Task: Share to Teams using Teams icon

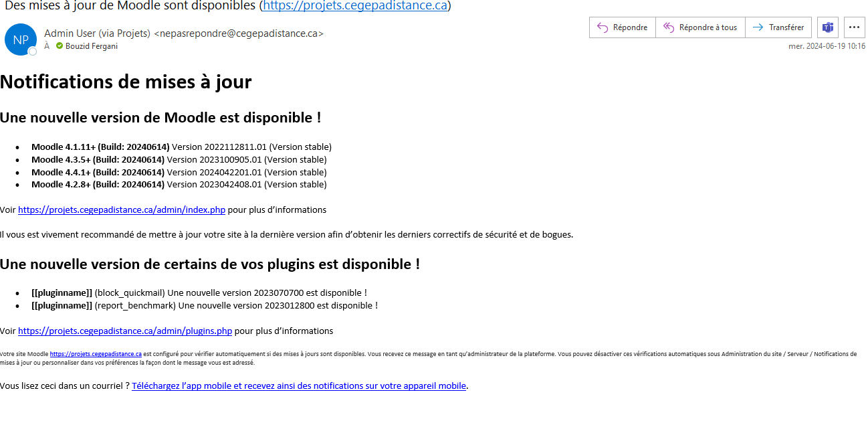Action: pyautogui.click(x=828, y=27)
